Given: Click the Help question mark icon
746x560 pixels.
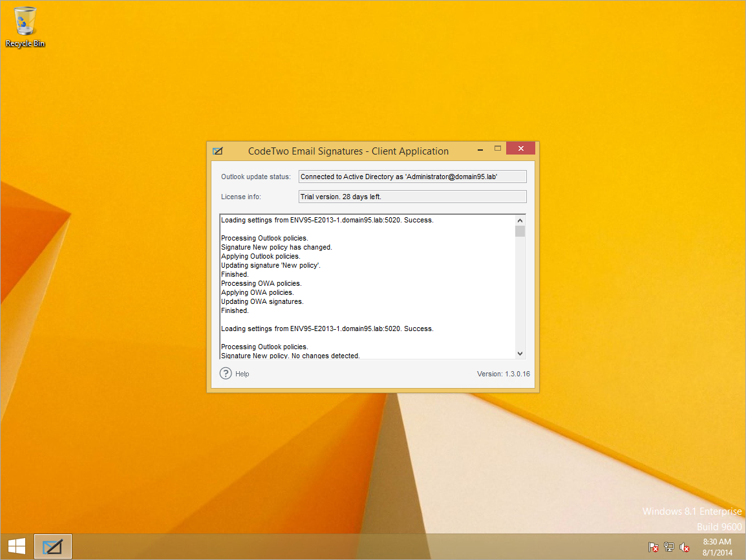Looking at the screenshot, I should tap(226, 374).
